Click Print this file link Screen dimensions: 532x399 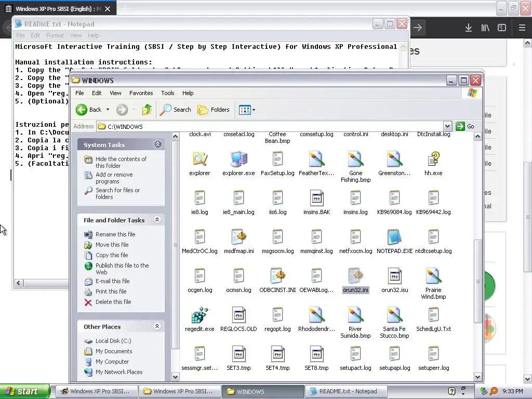111,291
